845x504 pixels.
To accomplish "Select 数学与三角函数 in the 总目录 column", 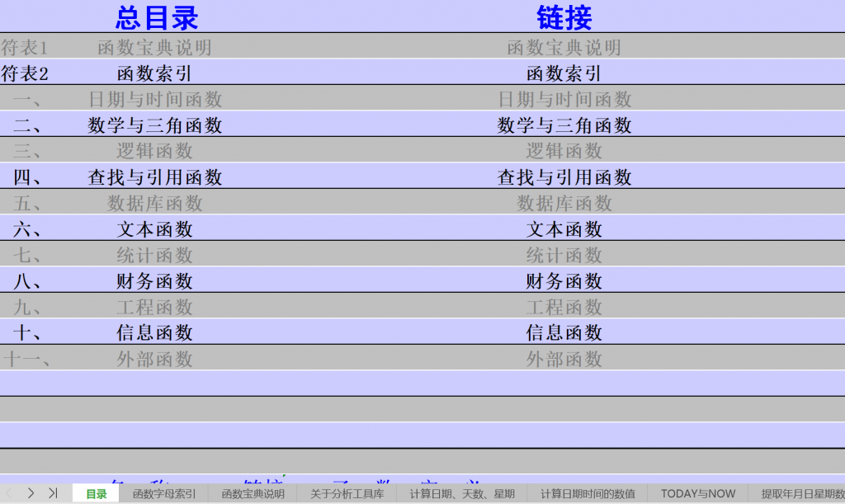I will coord(154,125).
